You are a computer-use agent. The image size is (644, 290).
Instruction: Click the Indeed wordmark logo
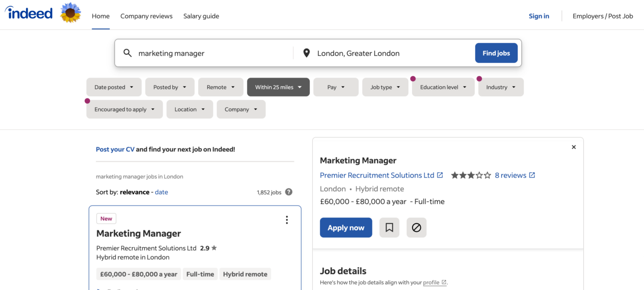[28, 13]
